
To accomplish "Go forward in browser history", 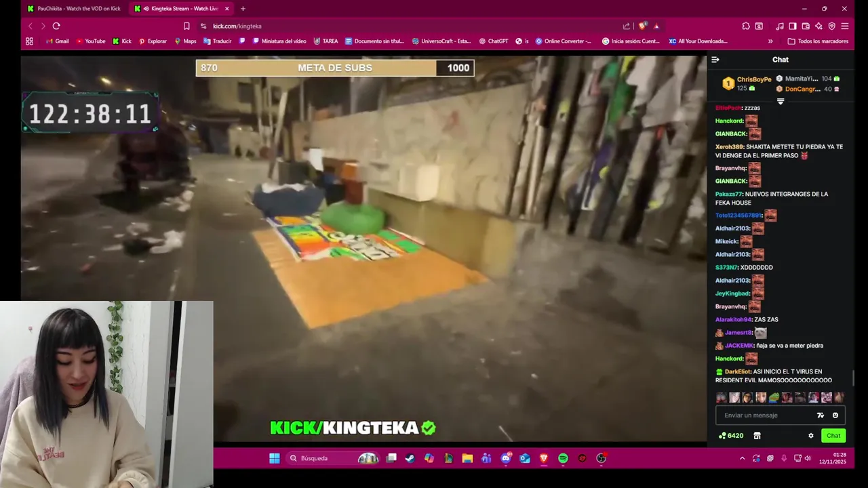I will (43, 26).
